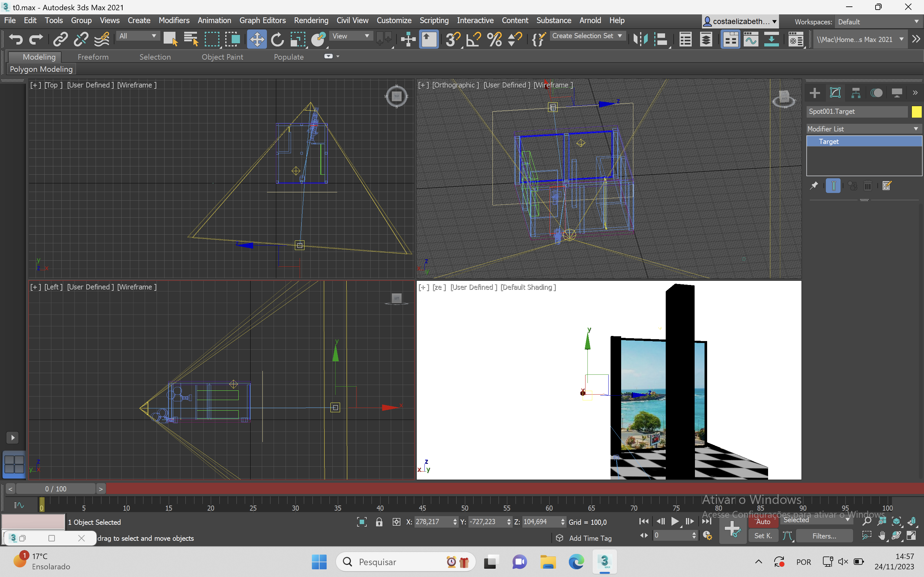Enable Auto Key animation mode
This screenshot has height=577, width=924.
click(763, 522)
